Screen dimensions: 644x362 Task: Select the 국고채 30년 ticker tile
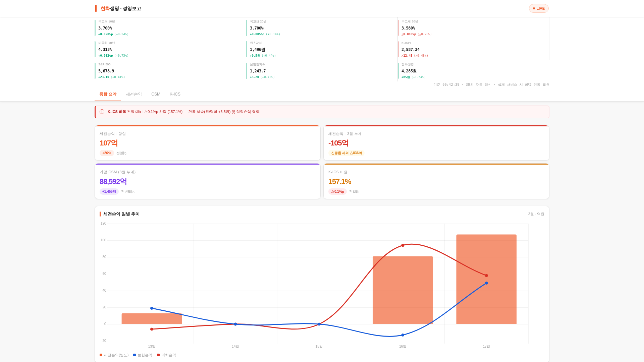tap(473, 28)
